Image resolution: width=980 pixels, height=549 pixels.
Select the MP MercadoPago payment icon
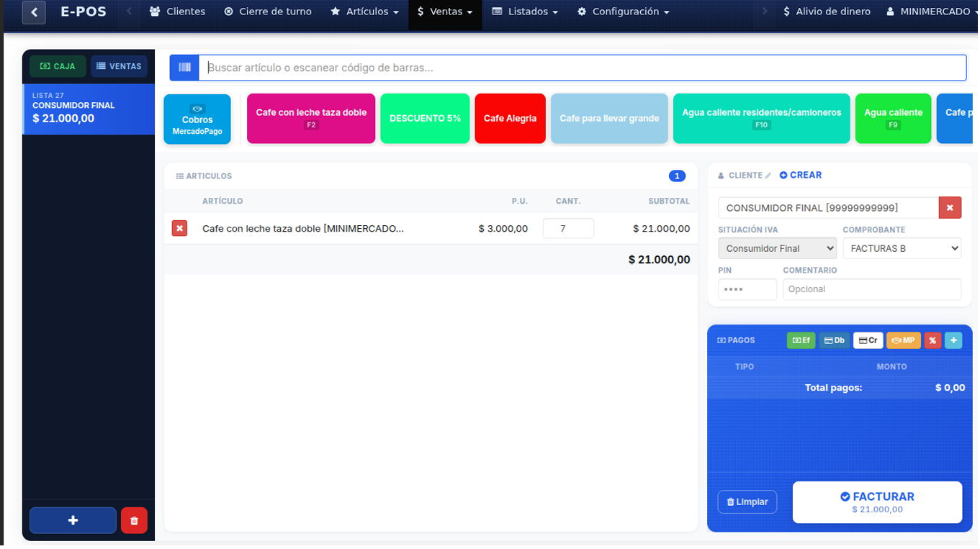click(902, 340)
